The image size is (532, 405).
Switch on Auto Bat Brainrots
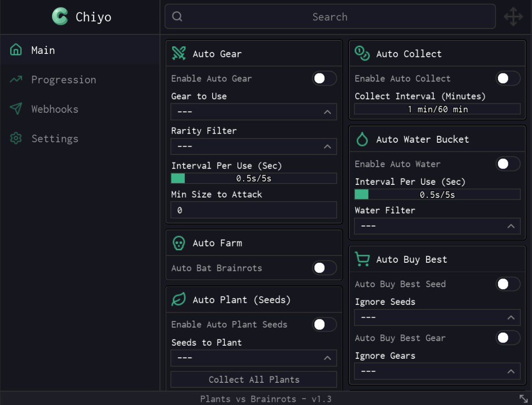pos(324,268)
